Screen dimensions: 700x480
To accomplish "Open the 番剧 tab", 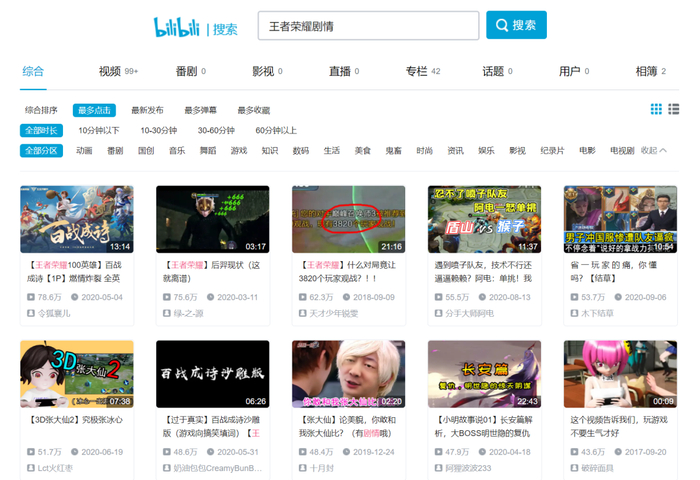I will (191, 71).
